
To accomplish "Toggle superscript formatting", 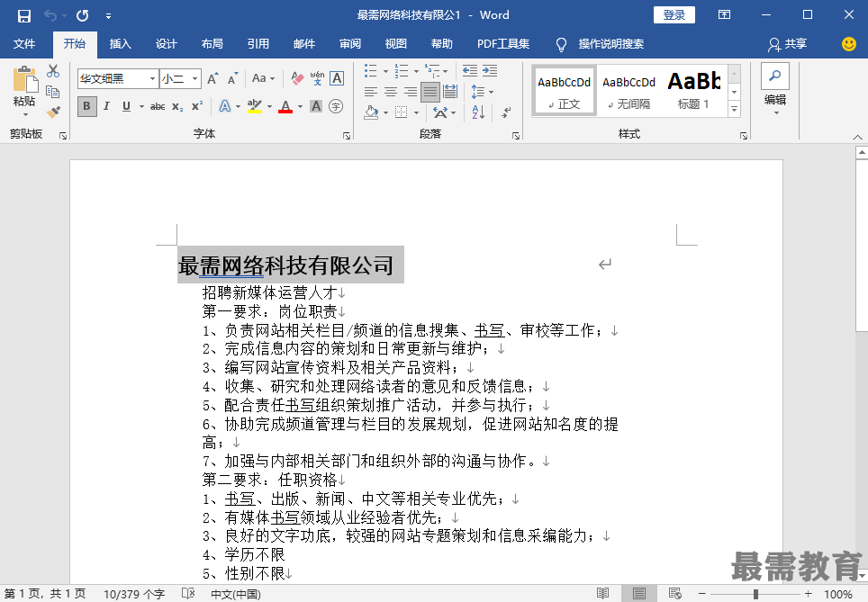I will (197, 106).
